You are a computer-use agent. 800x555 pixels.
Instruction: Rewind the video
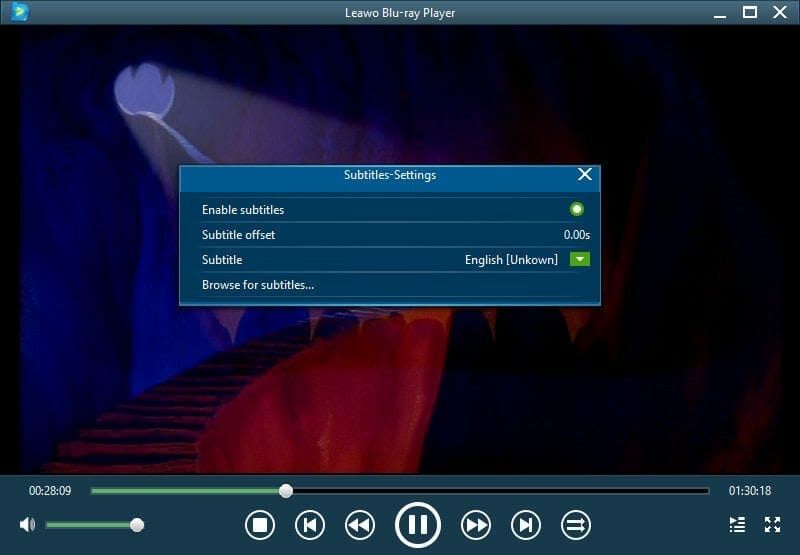360,524
